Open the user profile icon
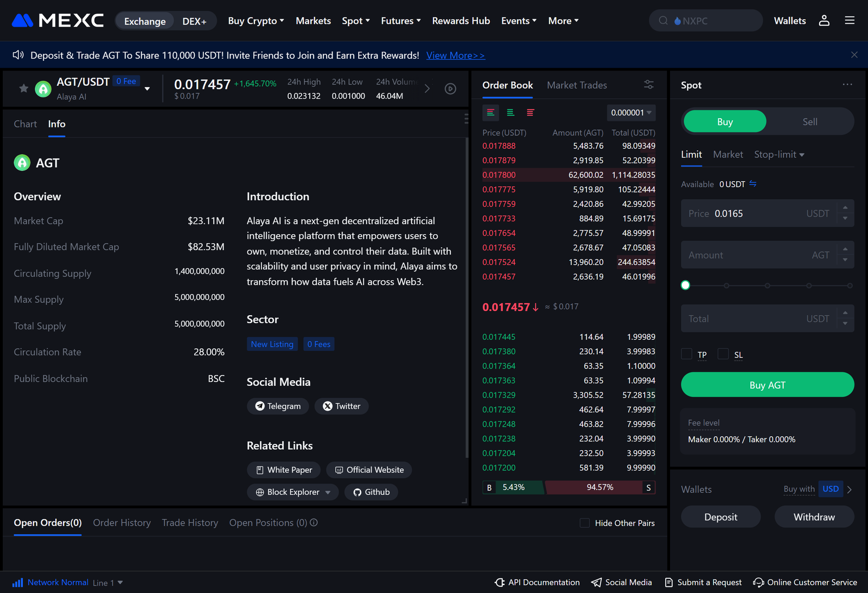This screenshot has width=868, height=593. pos(824,21)
